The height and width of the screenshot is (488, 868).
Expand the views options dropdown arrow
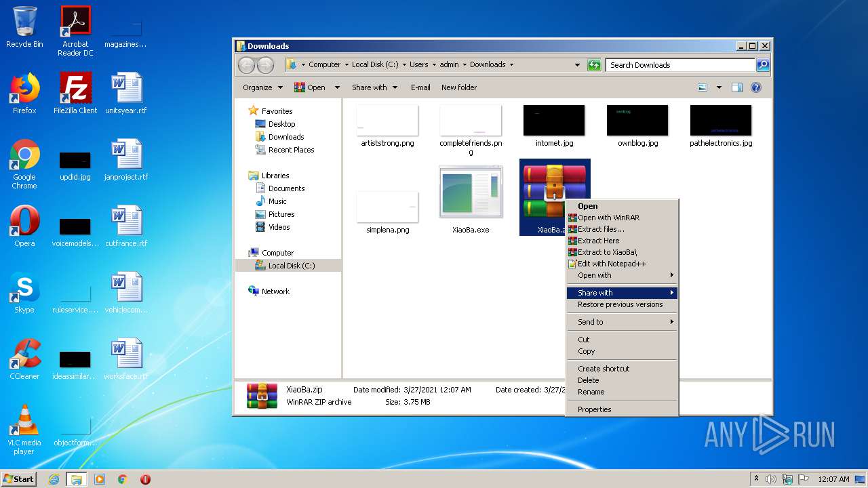click(x=719, y=87)
